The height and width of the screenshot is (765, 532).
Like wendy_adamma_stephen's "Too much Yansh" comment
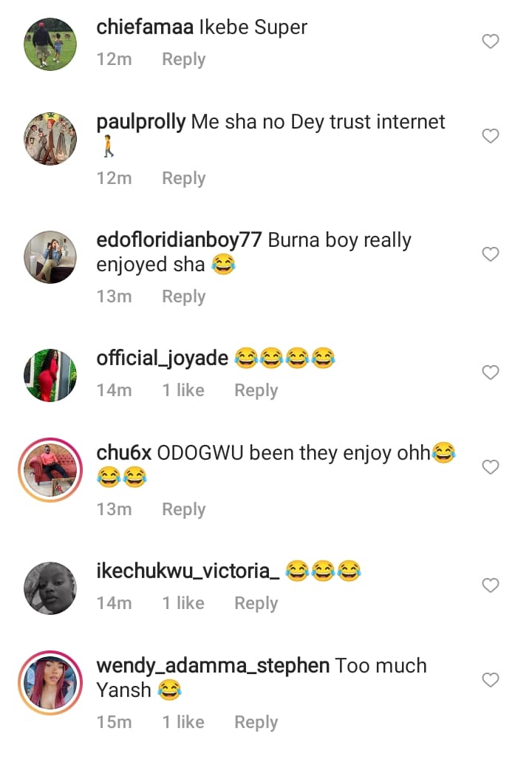click(491, 679)
